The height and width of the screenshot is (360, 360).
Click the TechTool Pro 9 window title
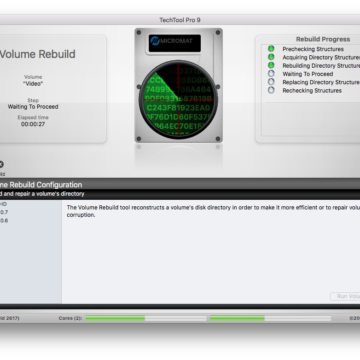tap(180, 20)
